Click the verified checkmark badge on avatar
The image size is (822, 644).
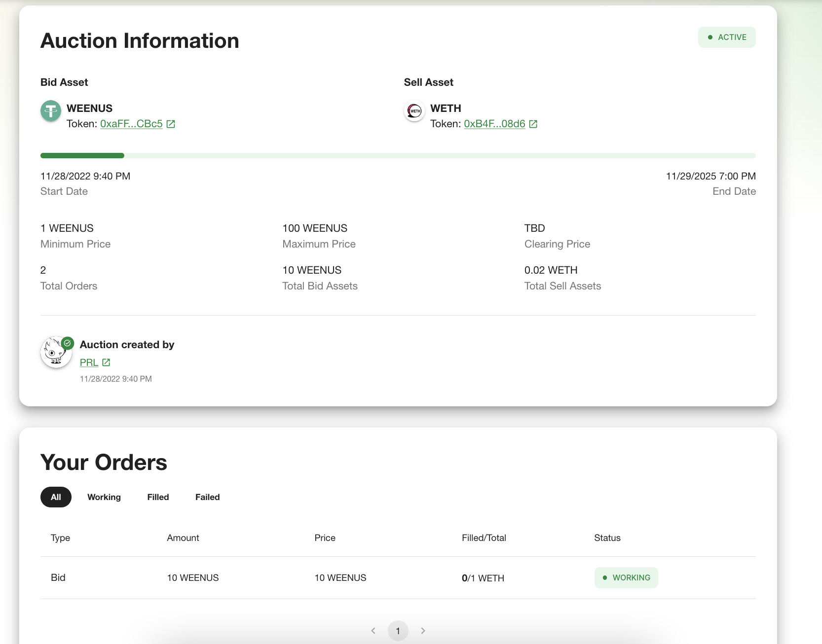pos(68,343)
